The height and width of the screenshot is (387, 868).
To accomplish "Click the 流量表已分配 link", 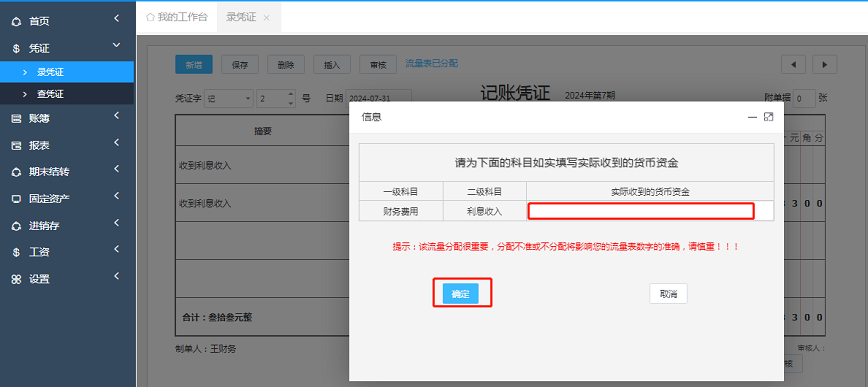I will tap(432, 63).
